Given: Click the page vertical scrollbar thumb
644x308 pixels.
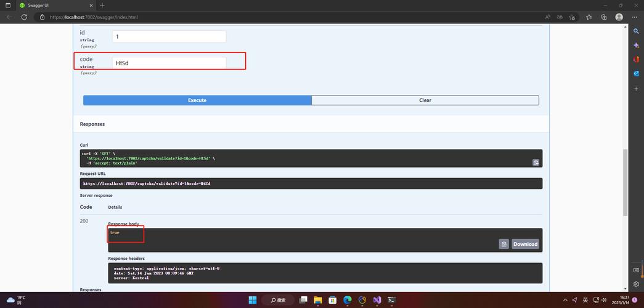Looking at the screenshot, I should tap(626, 182).
